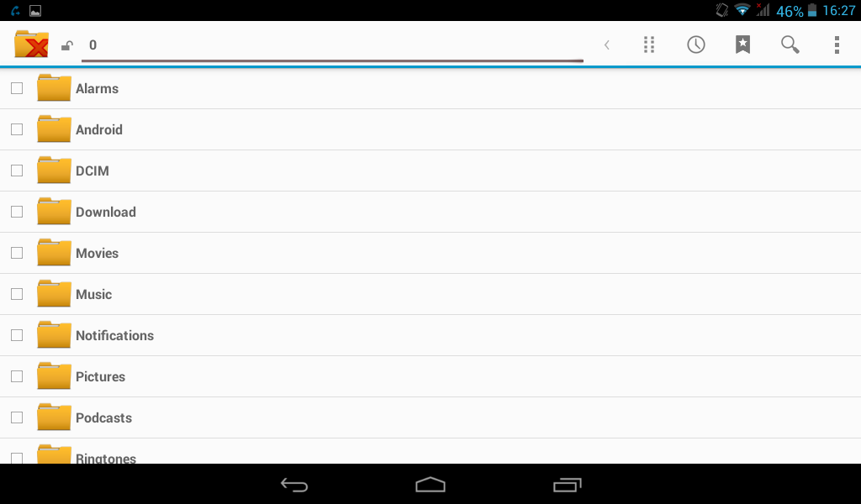
Task: Open recent apps navigation button
Action: 568,485
